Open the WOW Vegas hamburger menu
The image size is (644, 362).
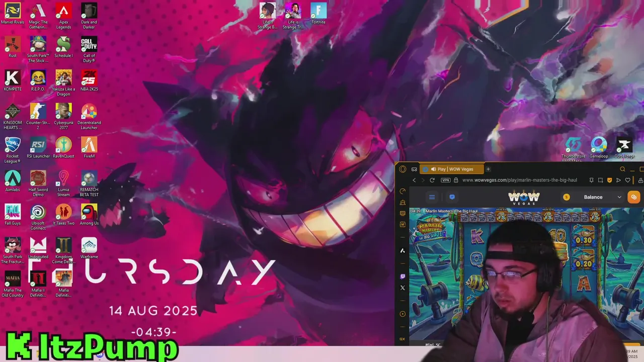[432, 197]
